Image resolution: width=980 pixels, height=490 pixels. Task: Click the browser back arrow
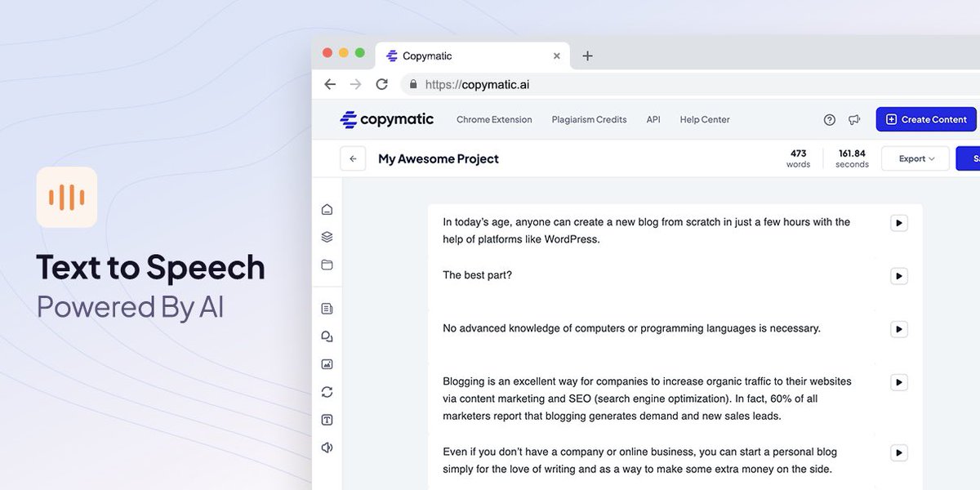tap(330, 84)
